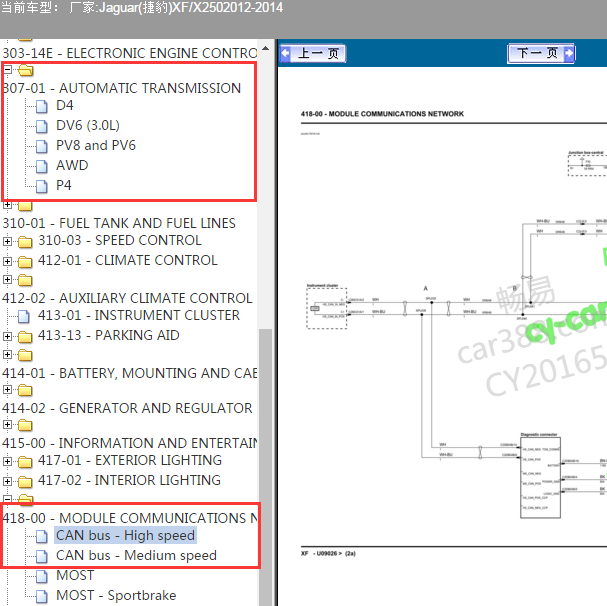Open the PV8 and PV6 diagram
The width and height of the screenshot is (607, 606).
pos(96,146)
